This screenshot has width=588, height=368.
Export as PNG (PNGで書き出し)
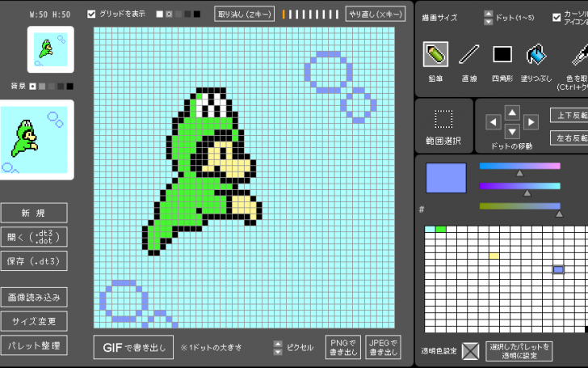tap(343, 347)
